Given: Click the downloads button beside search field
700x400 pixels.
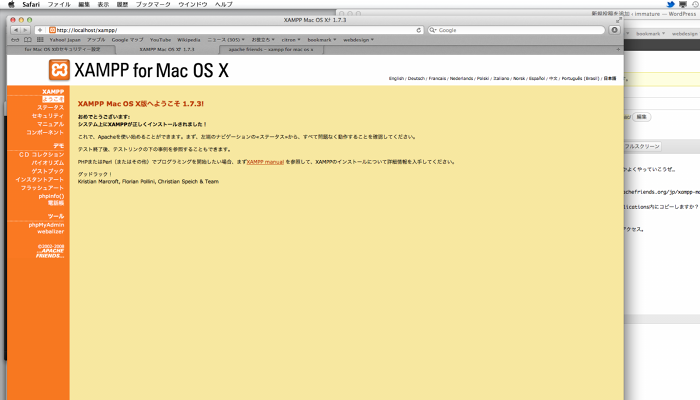Looking at the screenshot, I should click(614, 30).
